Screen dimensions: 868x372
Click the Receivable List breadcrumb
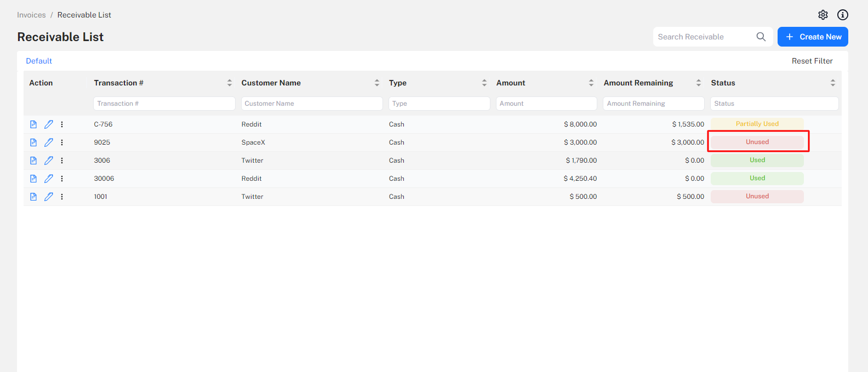click(84, 15)
